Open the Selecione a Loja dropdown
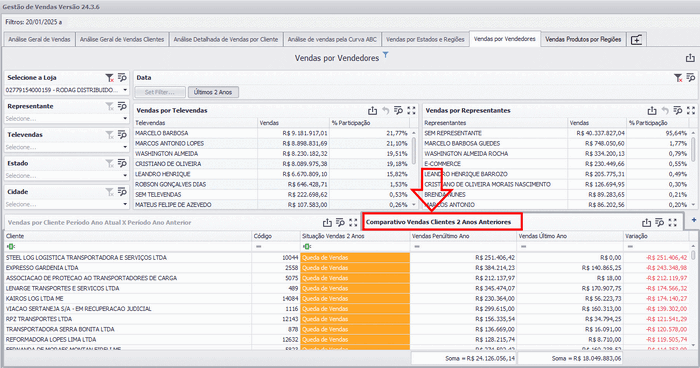Viewport: 700px width, 368px height. (x=125, y=90)
